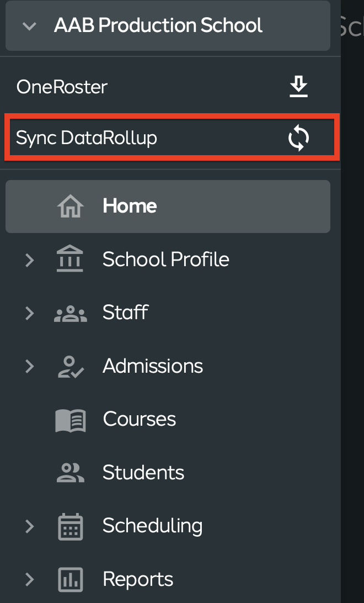Click the OneRoster text link

[62, 87]
